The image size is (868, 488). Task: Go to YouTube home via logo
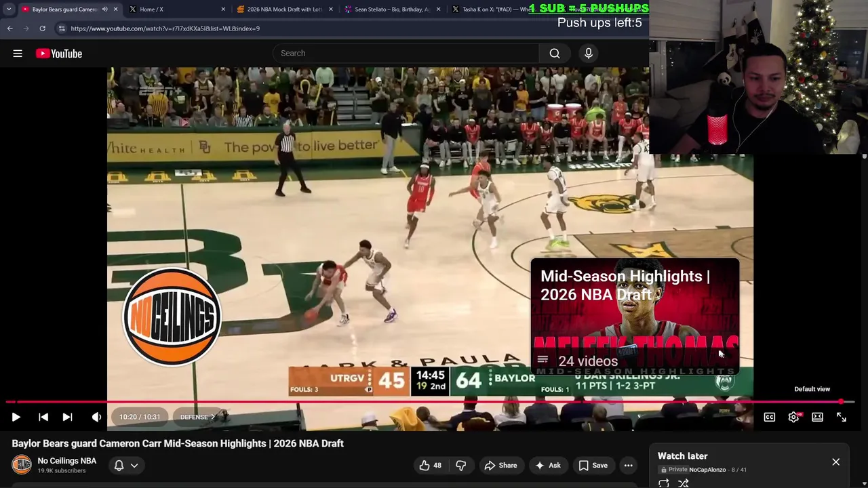59,54
